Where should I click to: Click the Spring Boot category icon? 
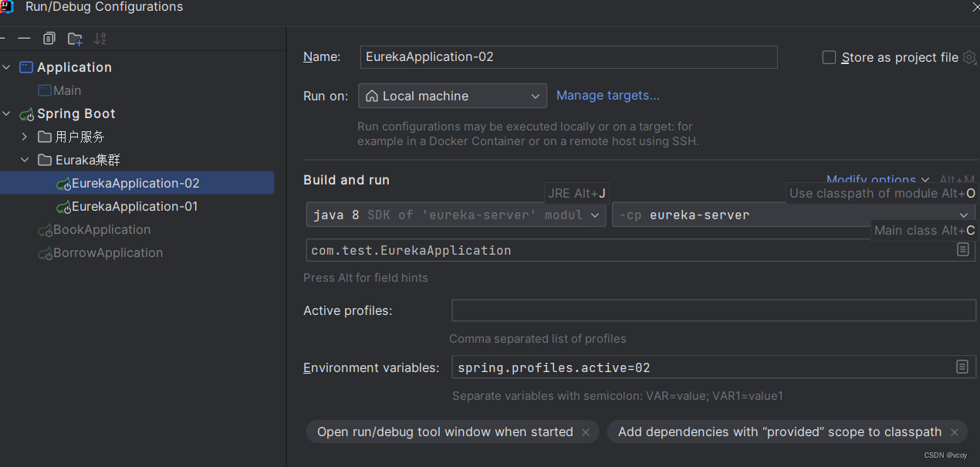(x=26, y=114)
